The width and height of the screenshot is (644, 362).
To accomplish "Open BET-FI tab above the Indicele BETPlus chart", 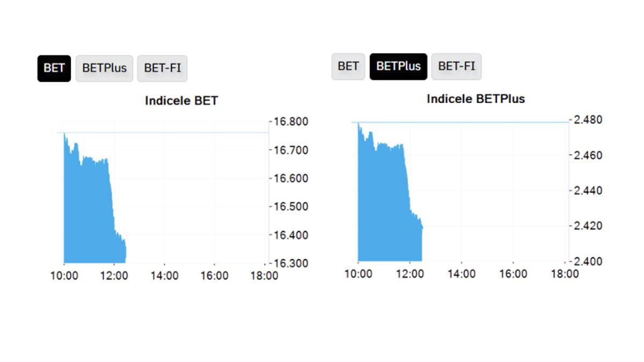I will pyautogui.click(x=456, y=67).
